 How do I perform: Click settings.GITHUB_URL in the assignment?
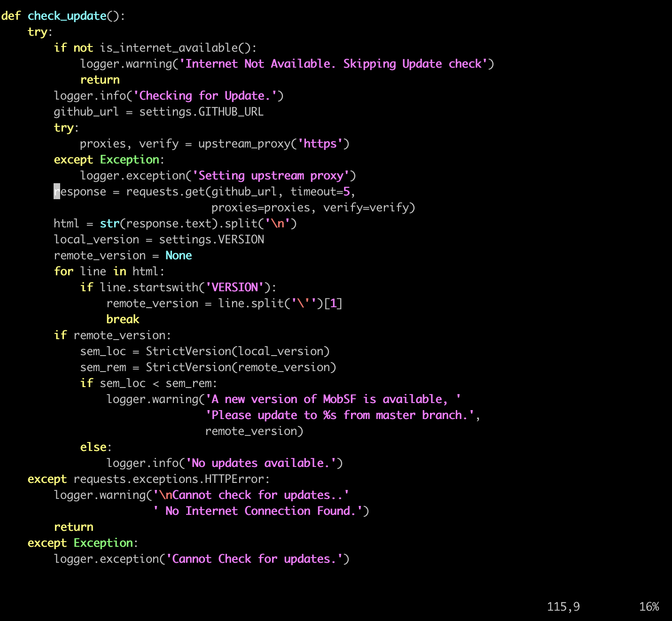coord(201,112)
